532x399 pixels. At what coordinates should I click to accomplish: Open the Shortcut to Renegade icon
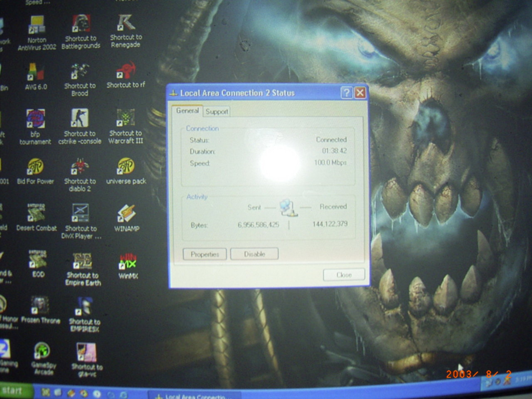(x=126, y=32)
